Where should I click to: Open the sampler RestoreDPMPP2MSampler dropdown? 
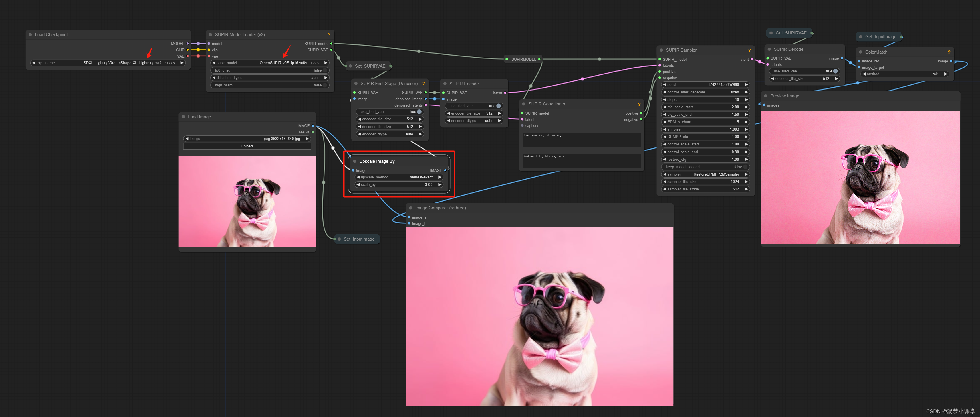click(x=705, y=174)
